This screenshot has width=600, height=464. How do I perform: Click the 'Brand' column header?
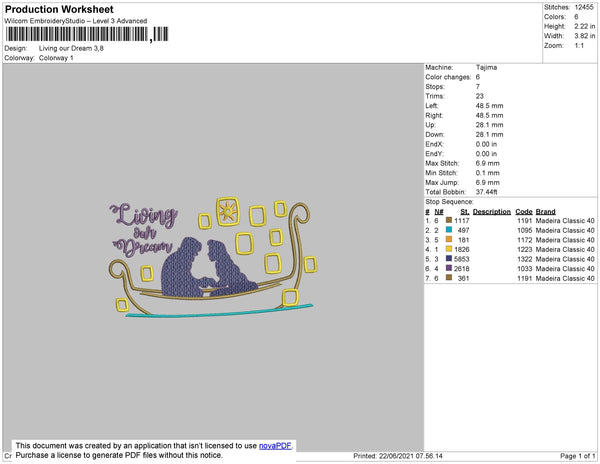[545, 212]
